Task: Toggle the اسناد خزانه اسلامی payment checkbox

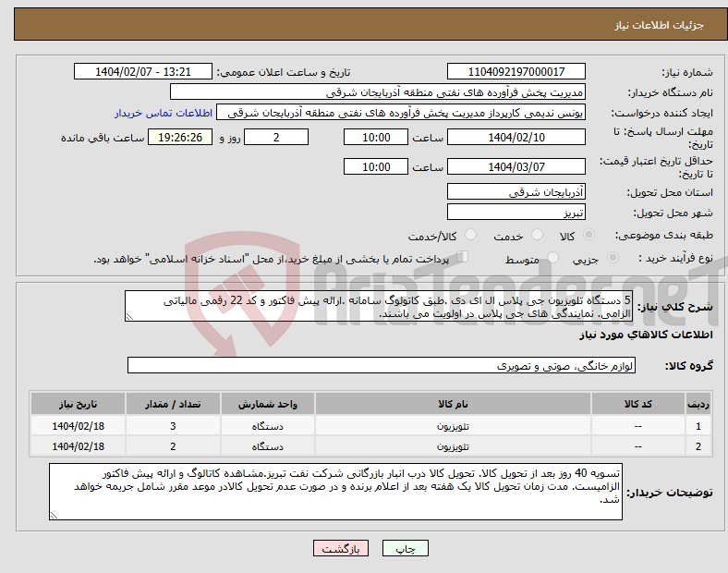Action: [463, 256]
